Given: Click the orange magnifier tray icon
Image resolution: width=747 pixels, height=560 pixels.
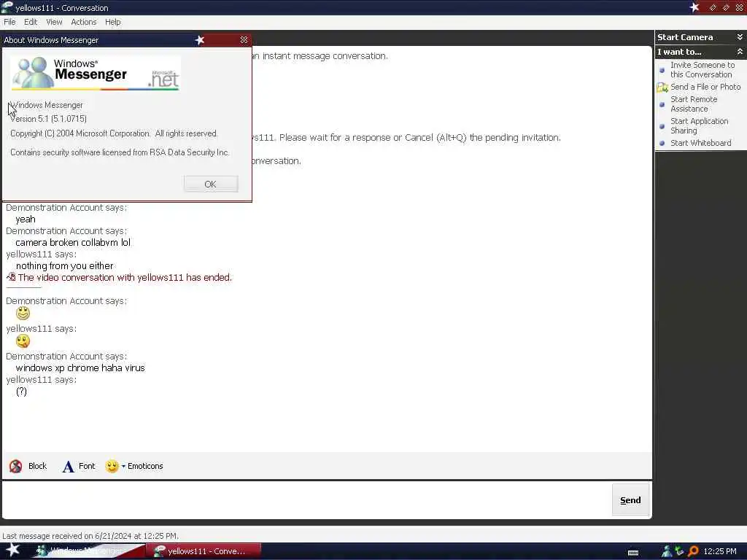Looking at the screenshot, I should point(693,551).
